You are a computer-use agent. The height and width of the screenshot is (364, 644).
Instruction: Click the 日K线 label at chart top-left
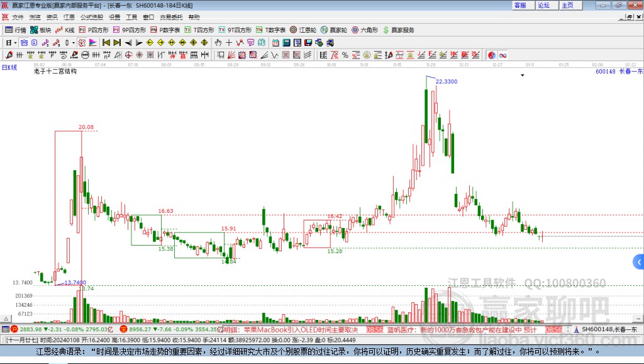(9, 67)
